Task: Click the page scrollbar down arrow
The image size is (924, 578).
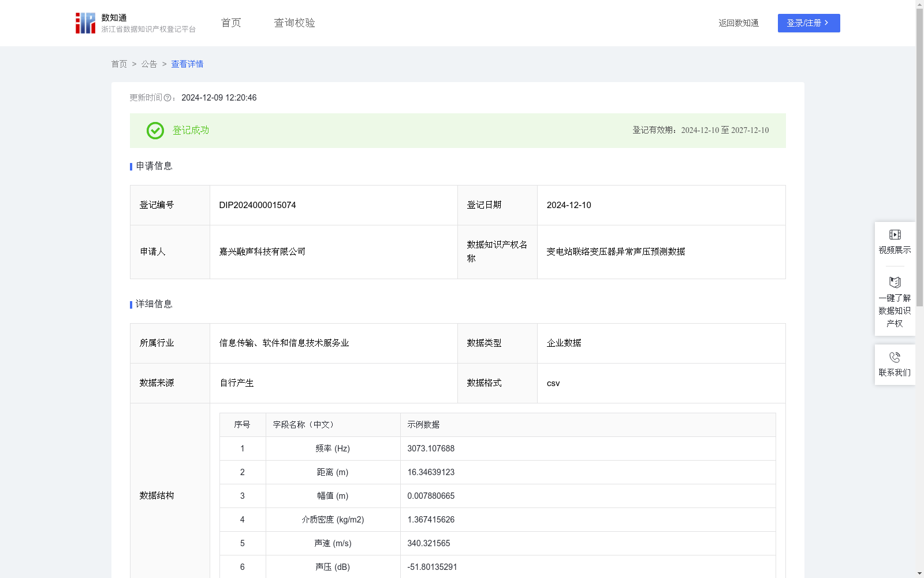Action: click(x=919, y=573)
